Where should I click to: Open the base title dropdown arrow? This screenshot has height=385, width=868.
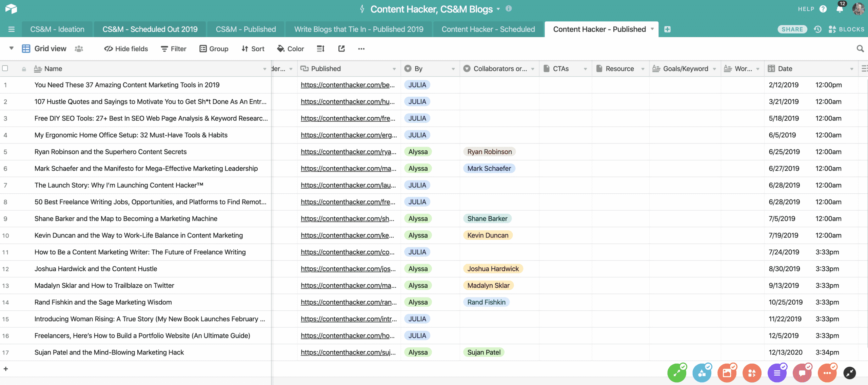[498, 9]
